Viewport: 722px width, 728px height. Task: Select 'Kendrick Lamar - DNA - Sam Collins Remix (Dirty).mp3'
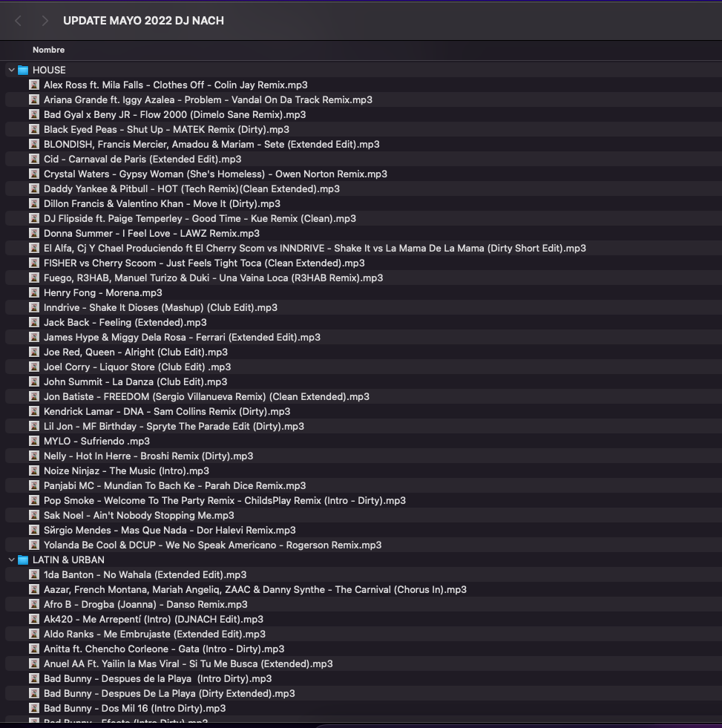tap(167, 412)
